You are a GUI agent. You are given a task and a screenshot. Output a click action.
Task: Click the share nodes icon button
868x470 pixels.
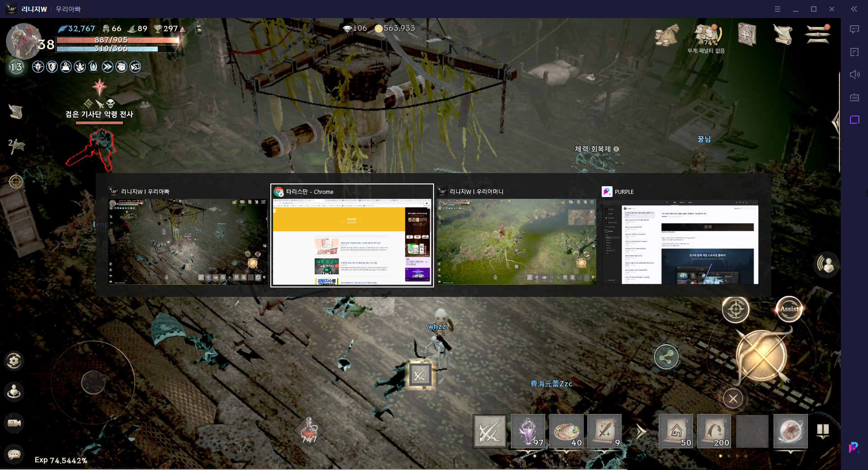[666, 357]
